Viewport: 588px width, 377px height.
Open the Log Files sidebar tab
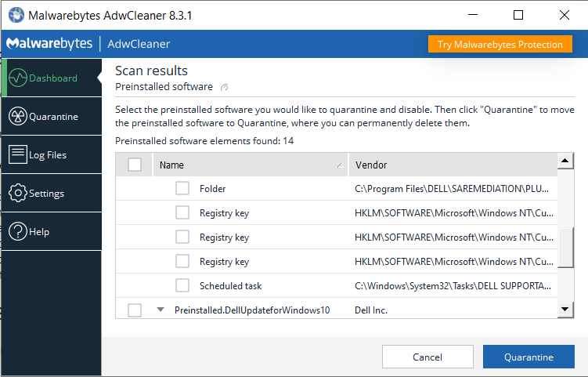click(52, 154)
